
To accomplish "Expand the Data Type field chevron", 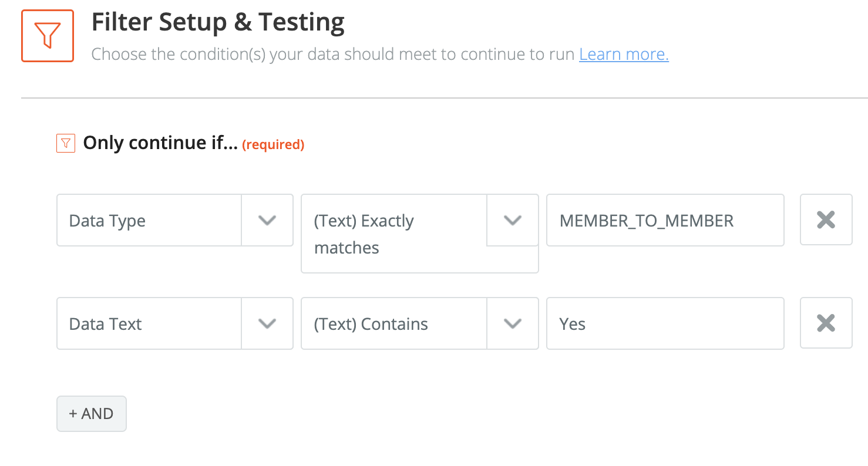I will pyautogui.click(x=267, y=220).
